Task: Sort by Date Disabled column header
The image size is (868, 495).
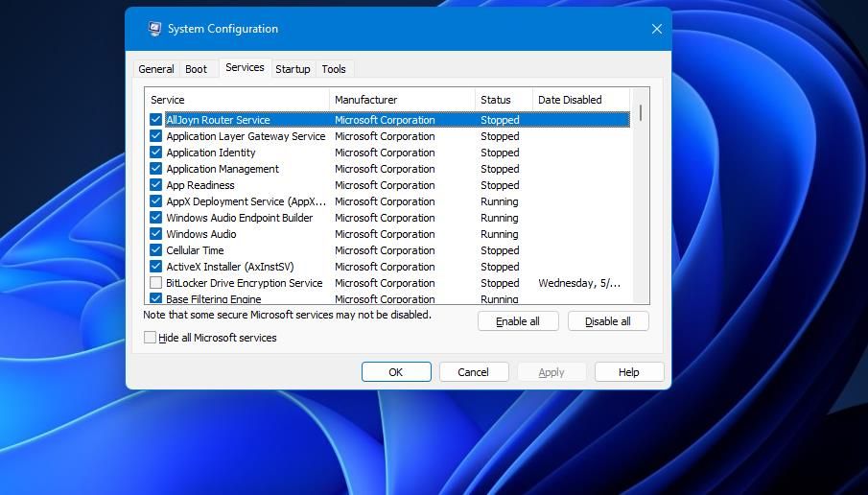Action: 580,100
